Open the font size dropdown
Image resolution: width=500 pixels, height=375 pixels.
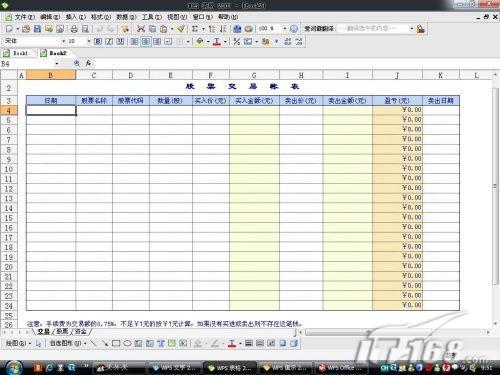point(89,41)
